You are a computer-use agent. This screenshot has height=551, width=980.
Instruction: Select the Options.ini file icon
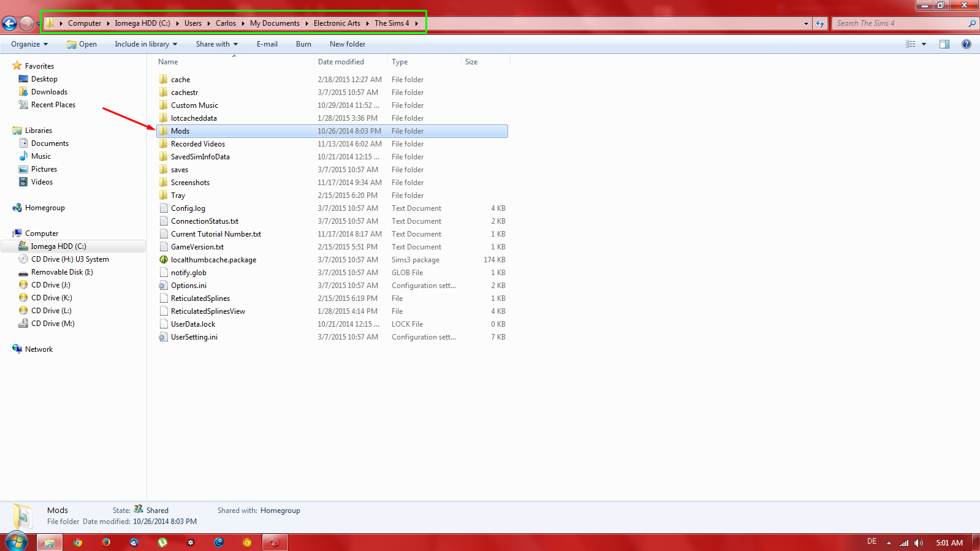164,286
